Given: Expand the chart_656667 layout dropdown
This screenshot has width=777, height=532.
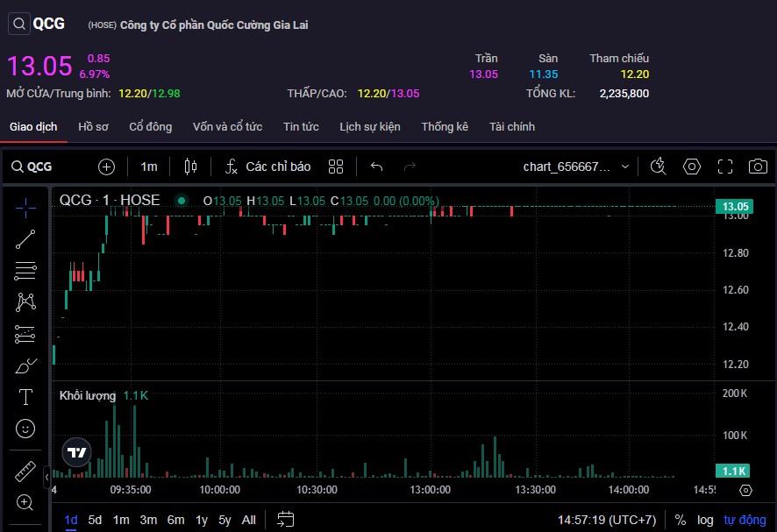Looking at the screenshot, I should point(577,167).
